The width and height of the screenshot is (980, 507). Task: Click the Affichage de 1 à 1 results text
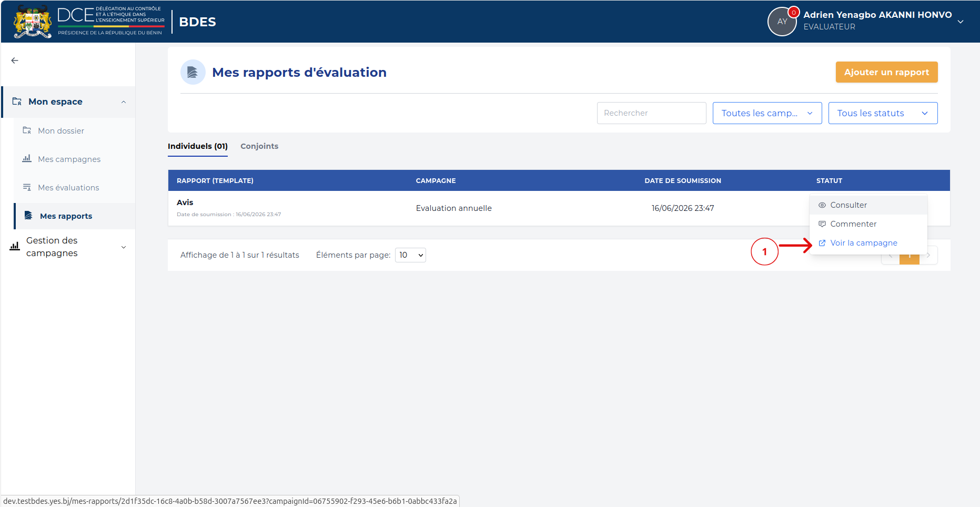coord(239,255)
